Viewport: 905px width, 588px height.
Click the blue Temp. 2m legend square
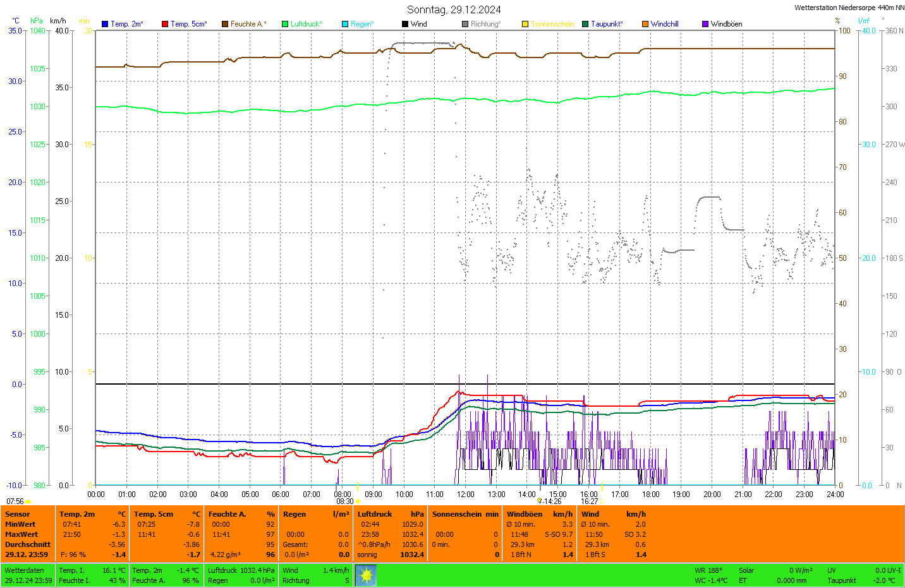click(x=105, y=24)
